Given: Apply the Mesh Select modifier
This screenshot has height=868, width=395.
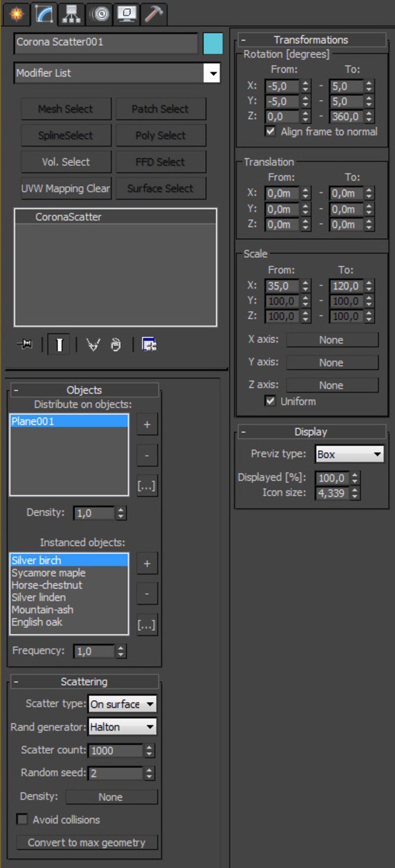Looking at the screenshot, I should (66, 109).
